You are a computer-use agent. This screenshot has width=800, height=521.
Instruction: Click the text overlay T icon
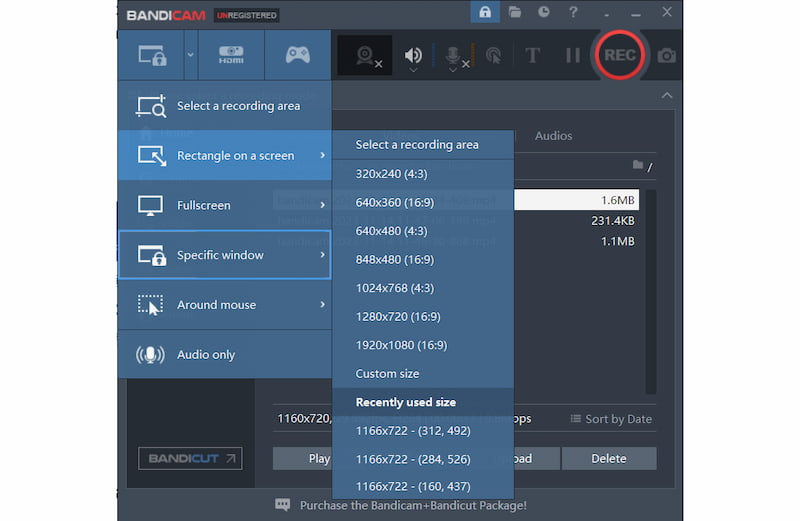(x=533, y=56)
